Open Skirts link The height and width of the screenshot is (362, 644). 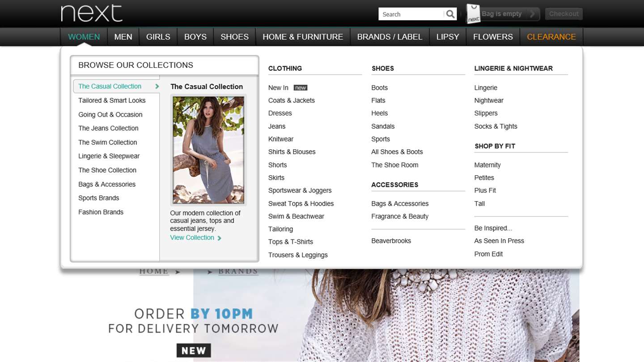(x=276, y=178)
